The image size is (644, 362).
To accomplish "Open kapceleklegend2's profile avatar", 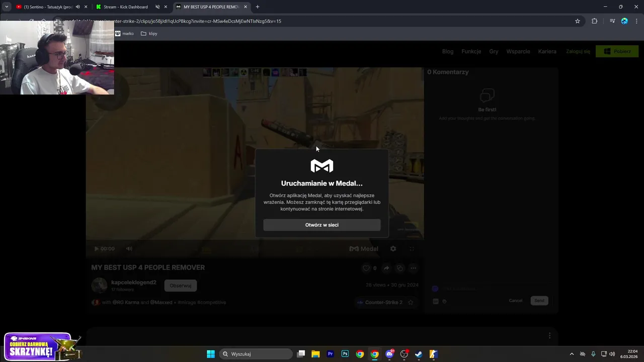I will click(99, 286).
